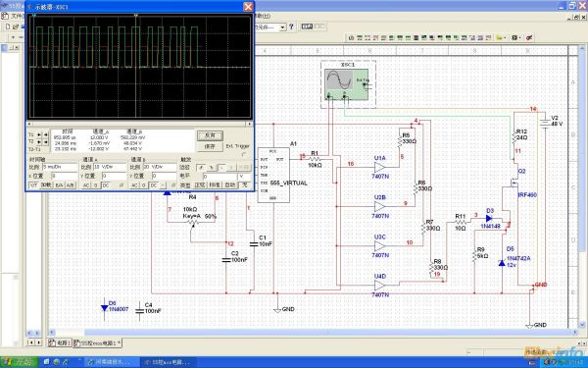Select the 自动 trigger type button

pos(230,185)
